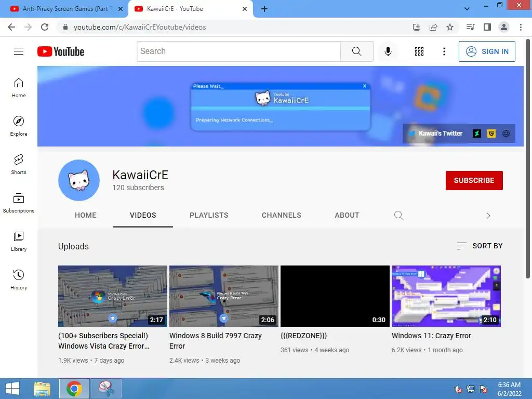Screen dimensions: 532x399
Task: Reload the current page
Action: point(45,27)
